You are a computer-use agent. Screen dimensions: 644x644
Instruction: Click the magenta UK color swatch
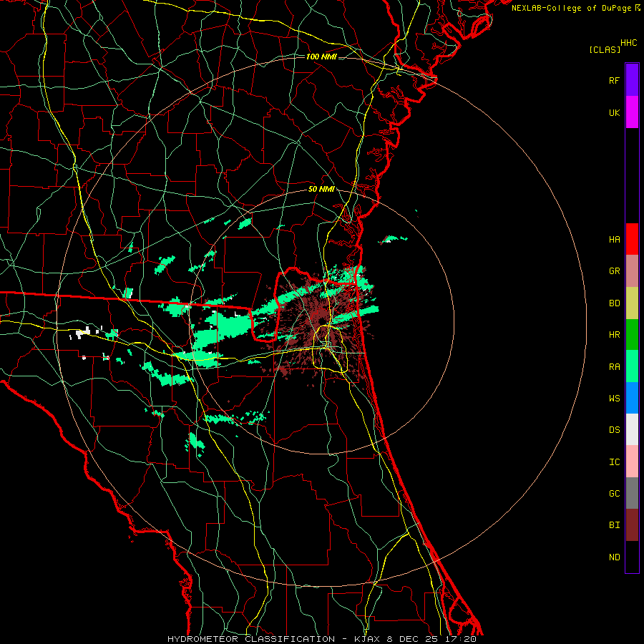pyautogui.click(x=632, y=112)
